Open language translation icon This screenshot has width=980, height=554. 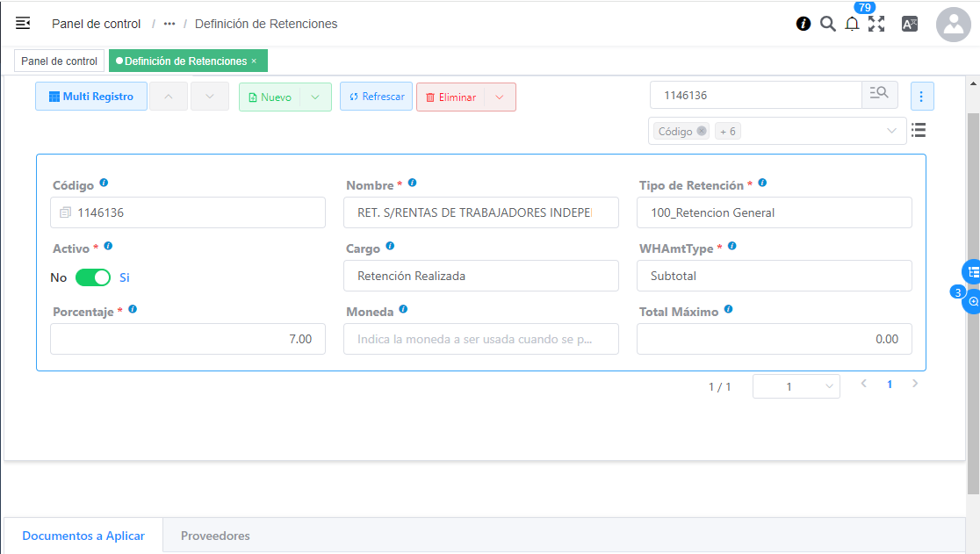pyautogui.click(x=910, y=24)
